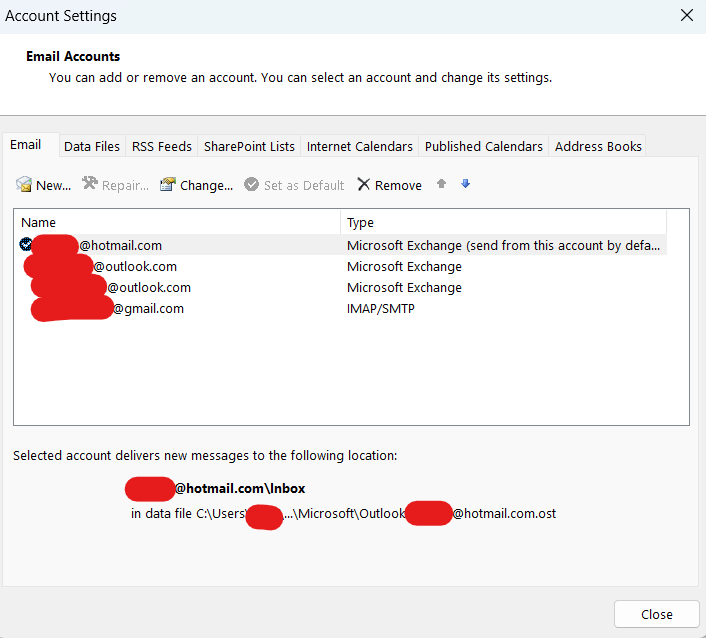Click Microsoft Exchange type of second outlook.com account

coord(404,288)
